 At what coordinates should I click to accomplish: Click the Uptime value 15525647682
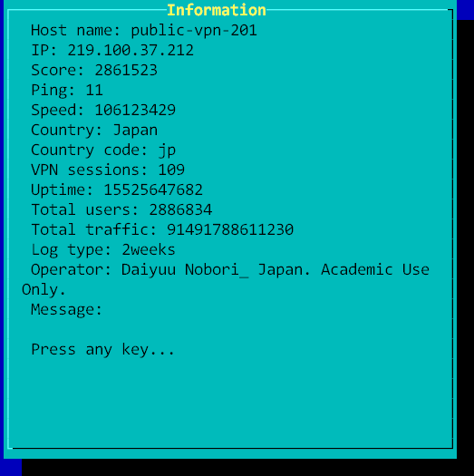[x=153, y=190]
